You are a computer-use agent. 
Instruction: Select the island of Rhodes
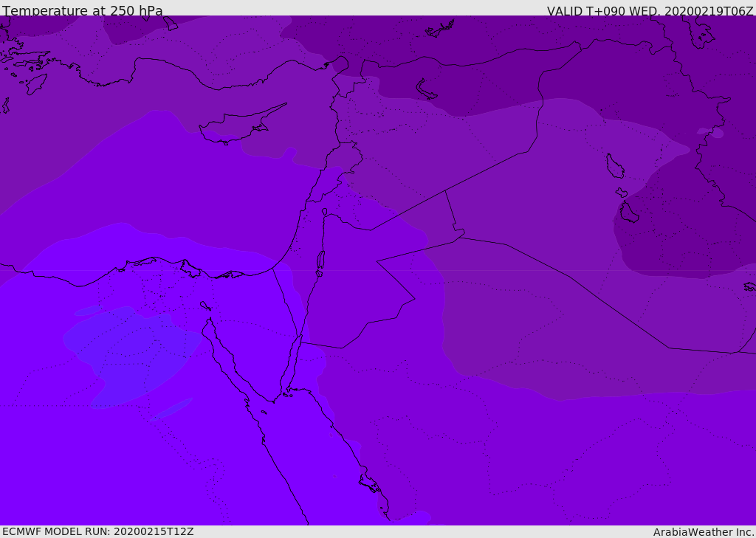pos(36,83)
